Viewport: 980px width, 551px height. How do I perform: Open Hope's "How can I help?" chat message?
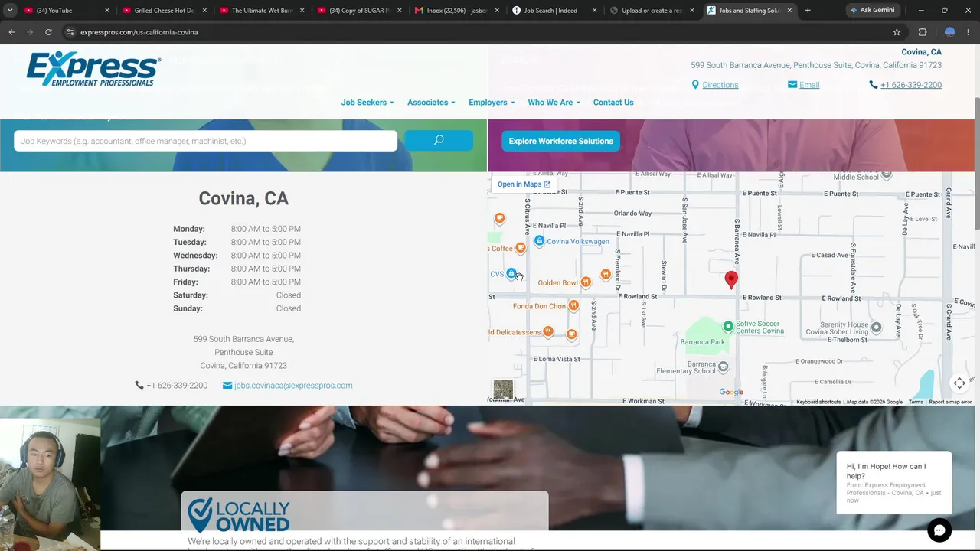pyautogui.click(x=894, y=483)
